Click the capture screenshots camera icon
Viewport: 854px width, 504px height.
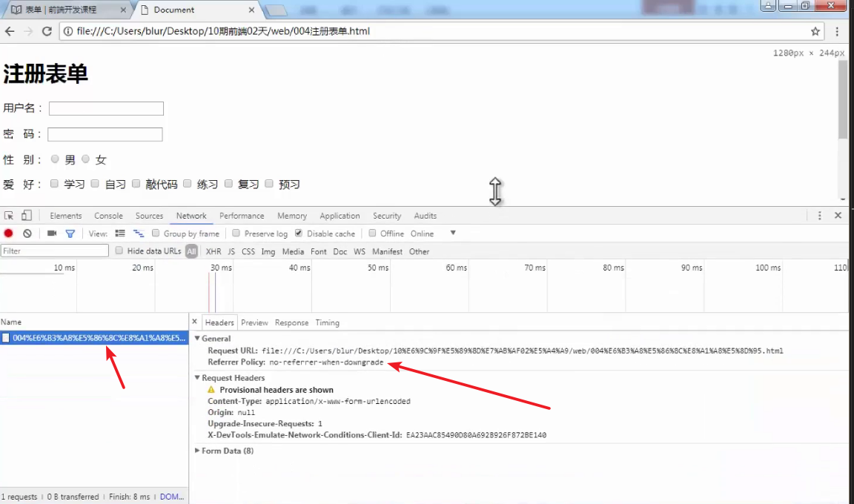click(x=52, y=233)
